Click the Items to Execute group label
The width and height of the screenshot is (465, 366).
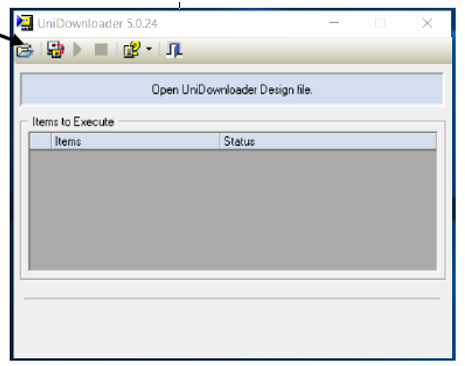73,122
